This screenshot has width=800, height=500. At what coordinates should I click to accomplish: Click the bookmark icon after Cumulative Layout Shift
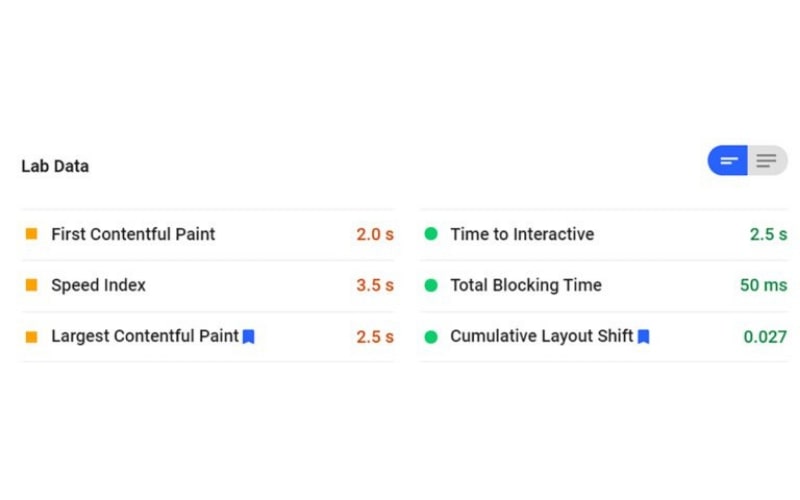pos(644,337)
